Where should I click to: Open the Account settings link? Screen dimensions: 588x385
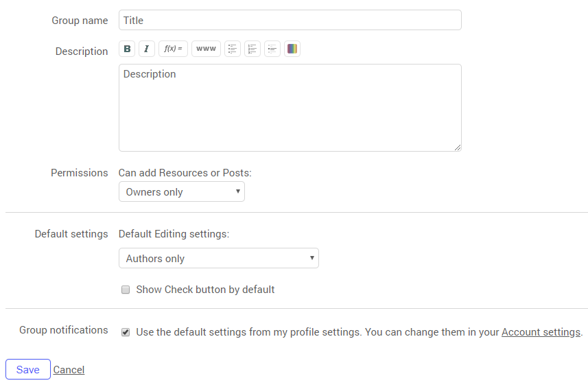coord(541,332)
